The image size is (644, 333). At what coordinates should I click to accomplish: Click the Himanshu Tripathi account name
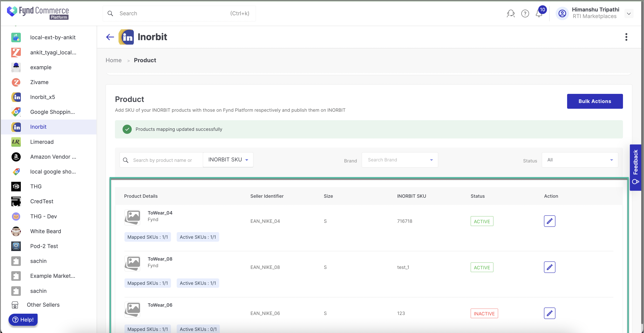click(596, 10)
